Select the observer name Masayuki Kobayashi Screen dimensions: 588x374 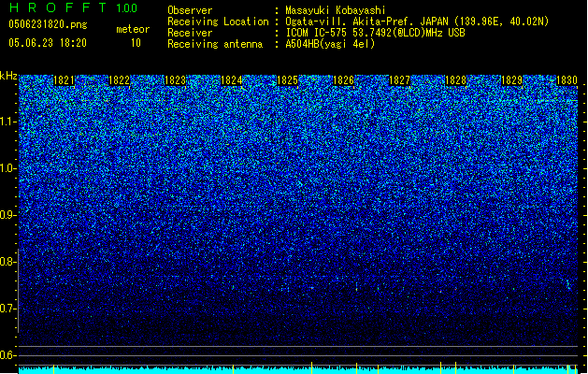[x=336, y=10]
